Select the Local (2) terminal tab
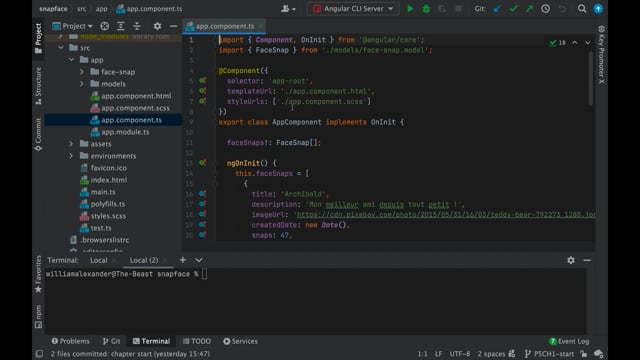 [144, 260]
